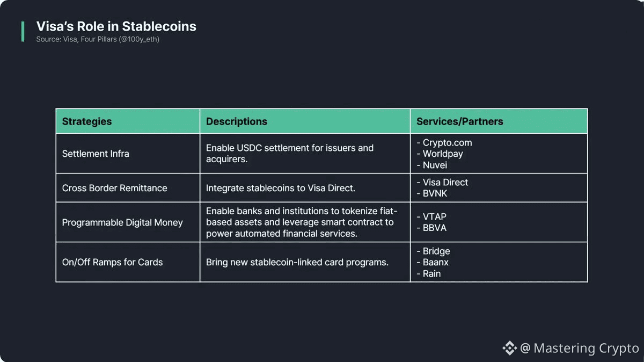Image resolution: width=644 pixels, height=362 pixels.
Task: Click the source line mentioning @100y_eth
Action: [98, 39]
